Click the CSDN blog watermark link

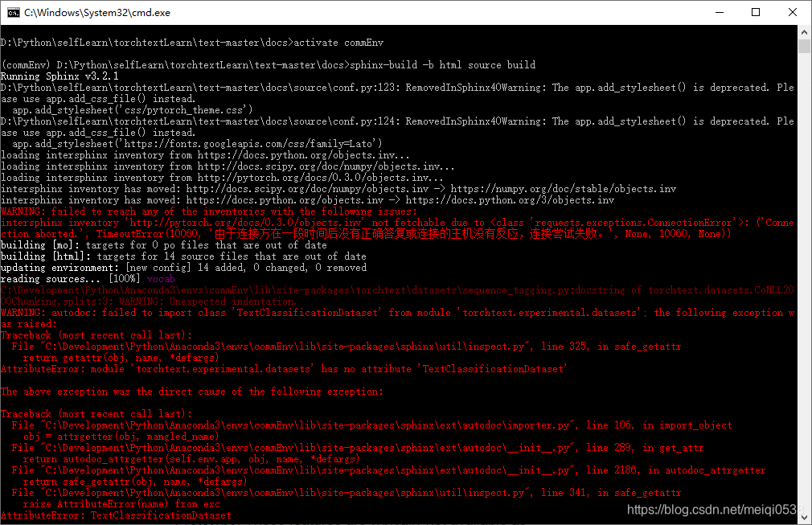click(712, 510)
